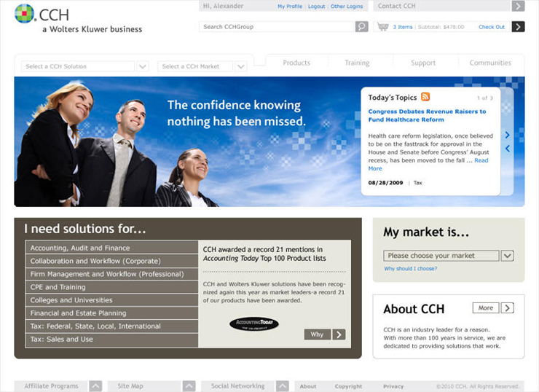Click the Logout link
Image resolution: width=539 pixels, height=392 pixels.
point(316,6)
